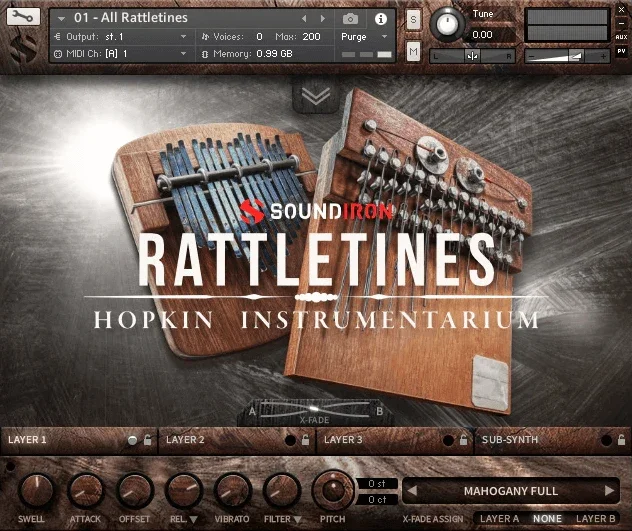Toggle the Layer 3 padlock
The height and width of the screenshot is (531, 632).
464,440
